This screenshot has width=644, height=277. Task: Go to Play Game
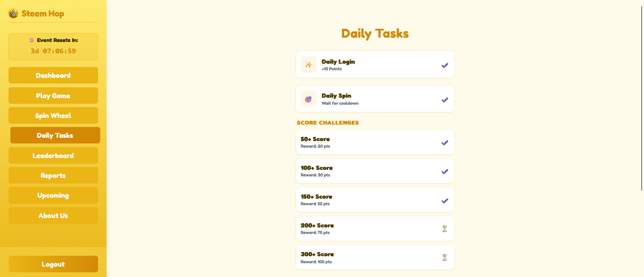(53, 95)
